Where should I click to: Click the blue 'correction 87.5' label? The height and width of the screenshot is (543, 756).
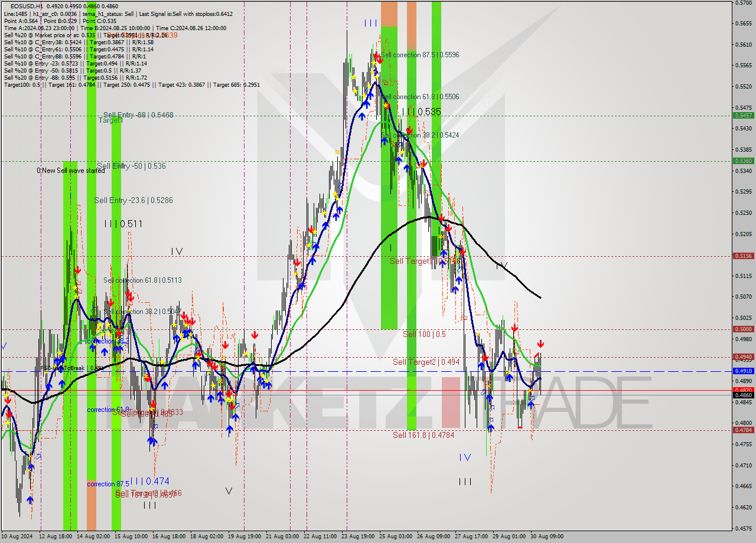[109, 484]
